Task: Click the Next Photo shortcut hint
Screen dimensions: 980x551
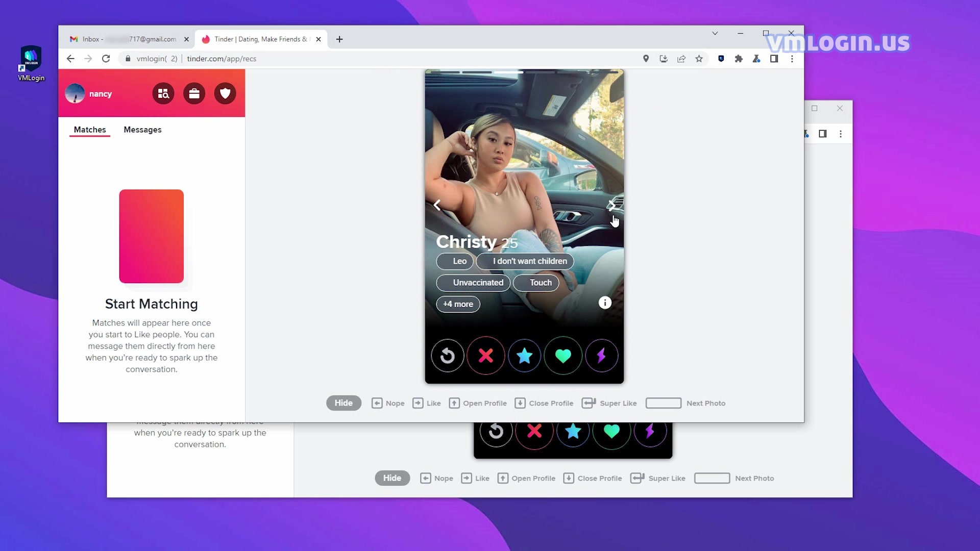Action: 685,403
